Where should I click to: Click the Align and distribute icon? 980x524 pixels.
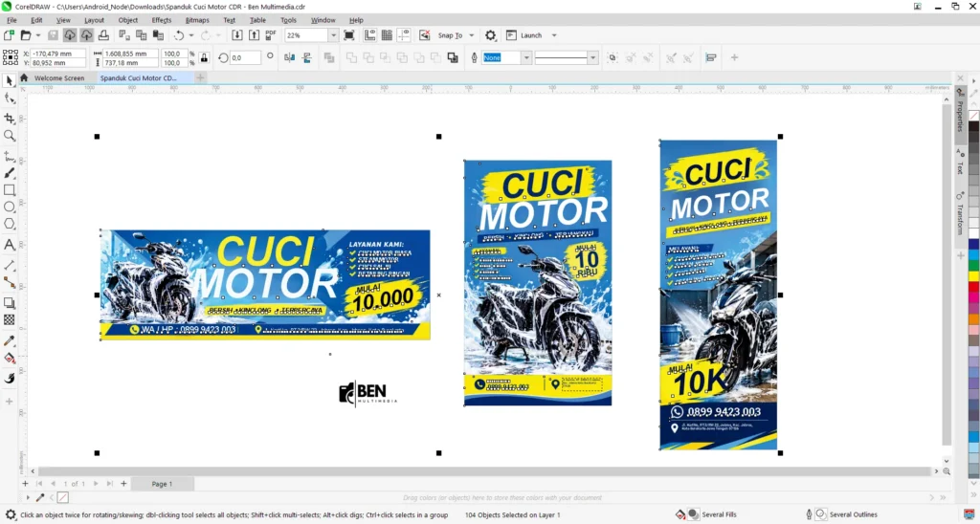(711, 57)
